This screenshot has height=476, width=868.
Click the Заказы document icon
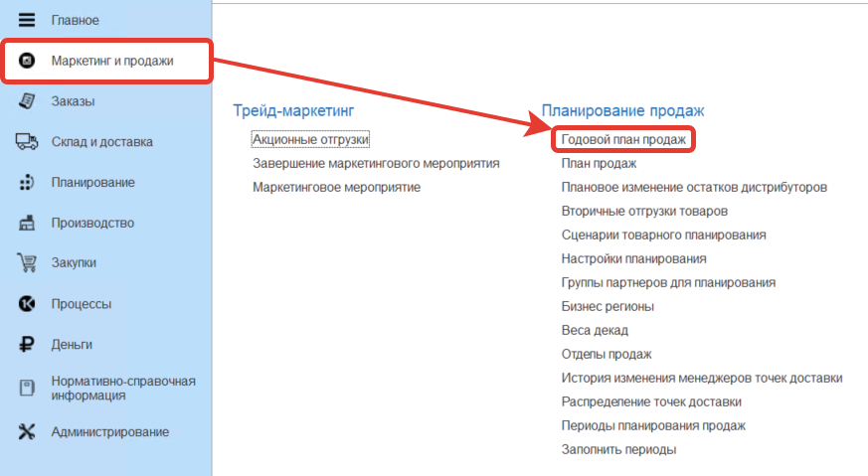[27, 100]
